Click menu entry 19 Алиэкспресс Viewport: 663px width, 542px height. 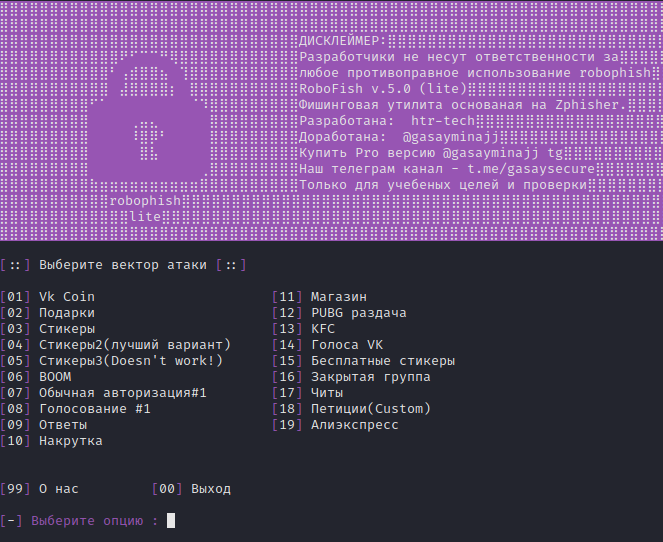pos(354,425)
